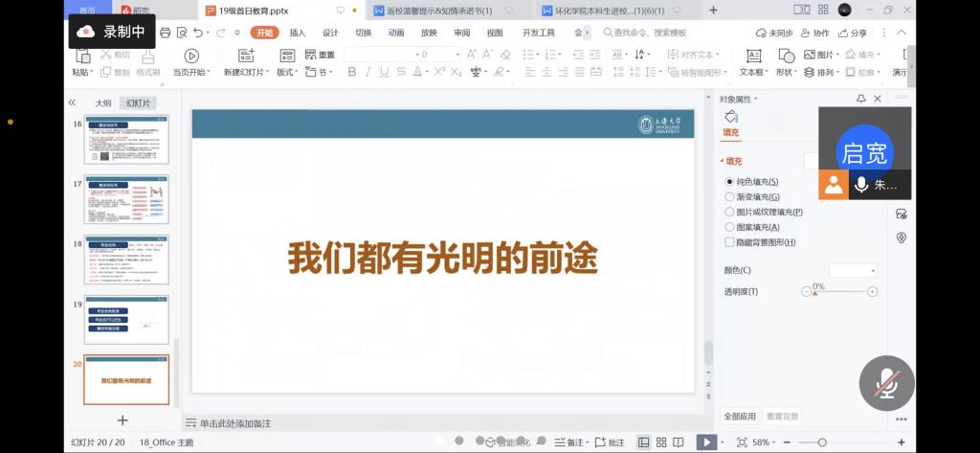The width and height of the screenshot is (980, 453).
Task: Switch to the Outline (大纲) tab
Action: (102, 102)
